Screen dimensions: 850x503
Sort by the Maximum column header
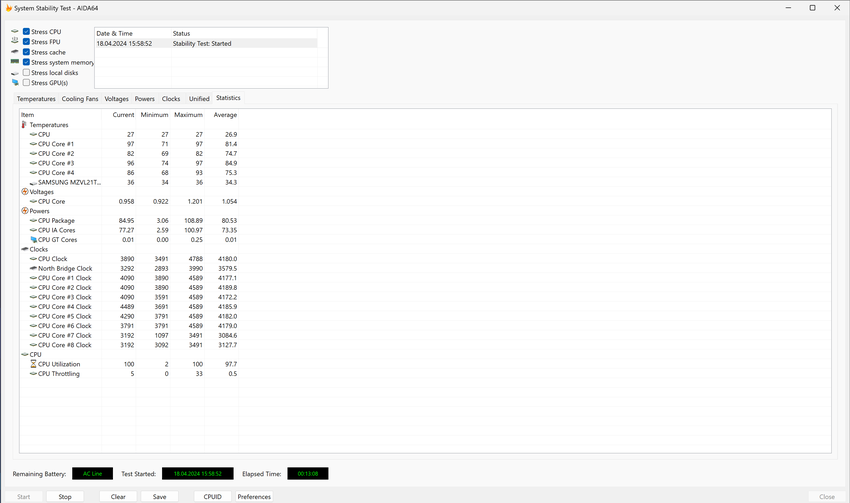point(188,115)
